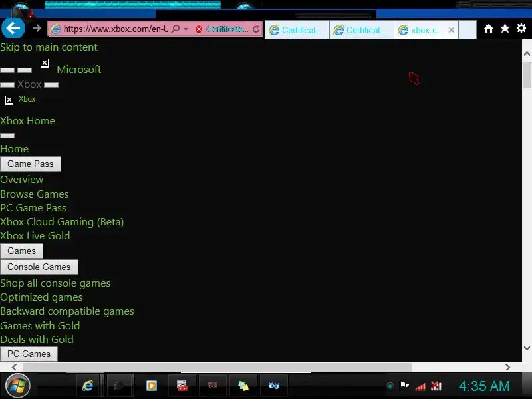Click the scroll up arrow of vertical scrollbar
Image resolution: width=532 pixels, height=399 pixels.
527,53
